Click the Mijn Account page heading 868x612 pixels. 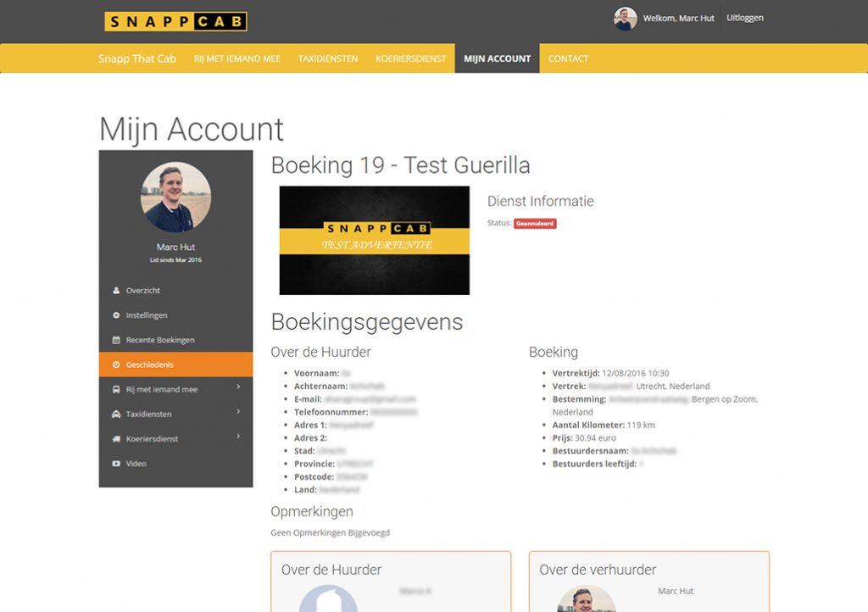coord(191,130)
